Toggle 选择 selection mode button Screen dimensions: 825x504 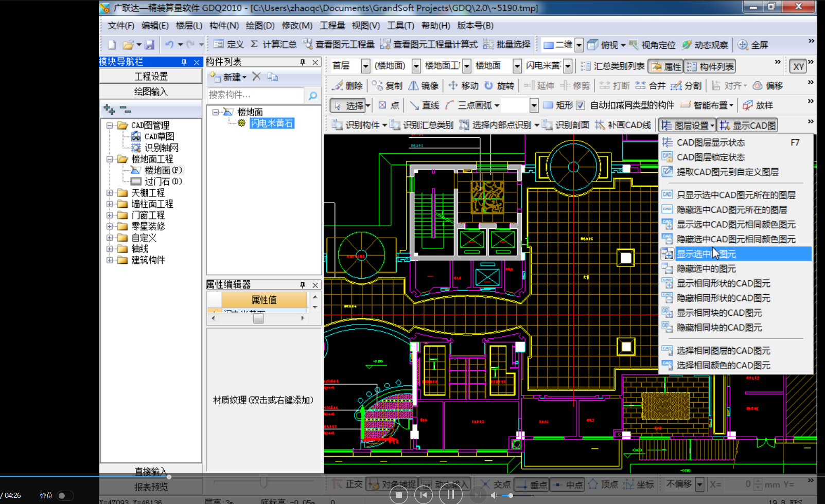click(347, 105)
